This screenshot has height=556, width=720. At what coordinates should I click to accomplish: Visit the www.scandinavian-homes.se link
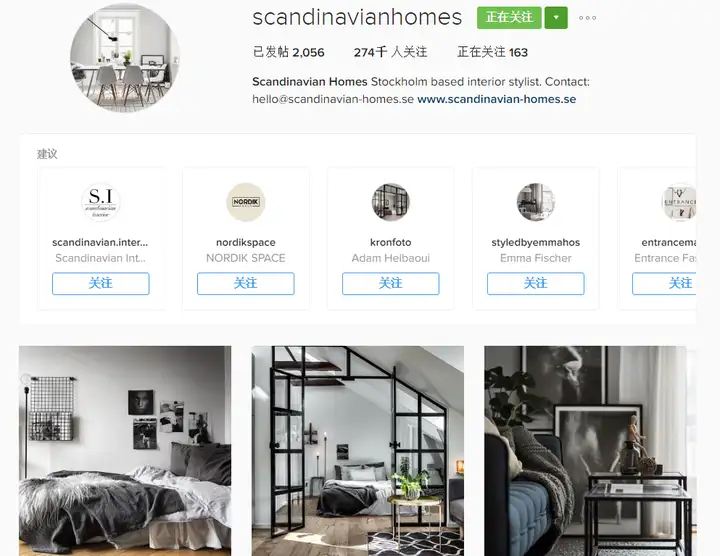coord(496,99)
